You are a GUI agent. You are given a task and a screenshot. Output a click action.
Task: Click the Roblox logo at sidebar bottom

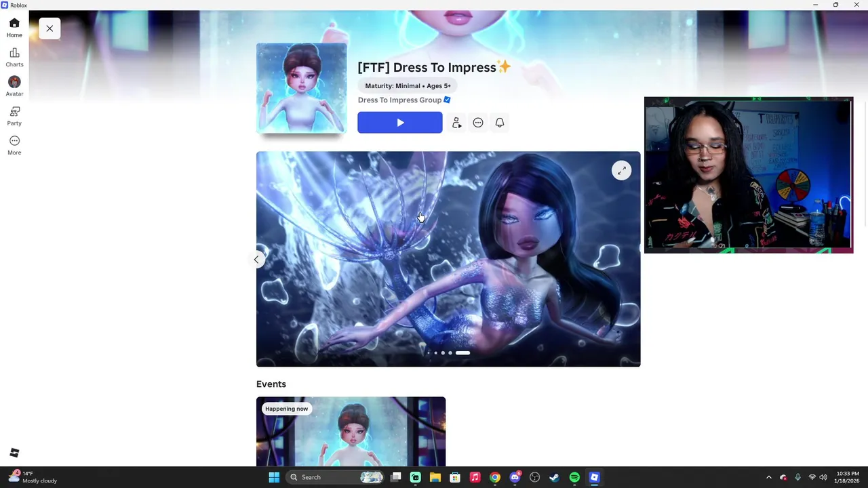(x=14, y=453)
